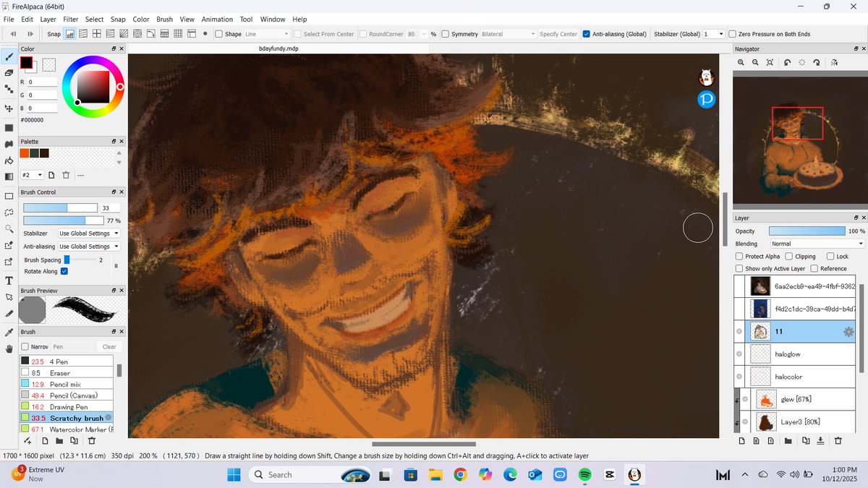Click the R value input field
868x488 pixels.
click(43, 82)
